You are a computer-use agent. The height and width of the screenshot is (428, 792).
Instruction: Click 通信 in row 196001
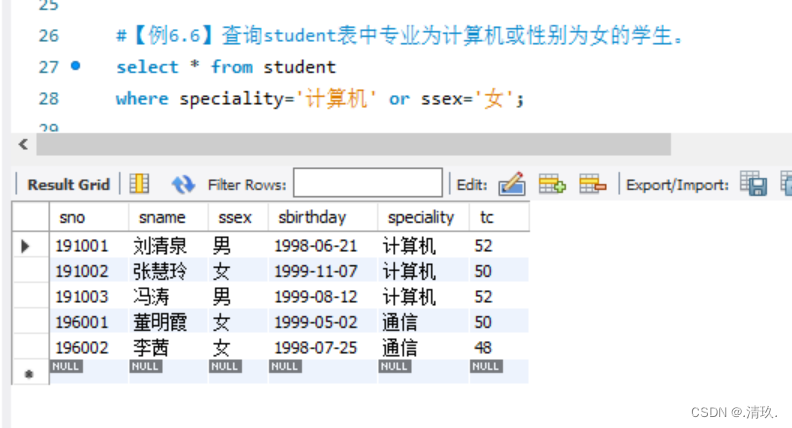400,322
